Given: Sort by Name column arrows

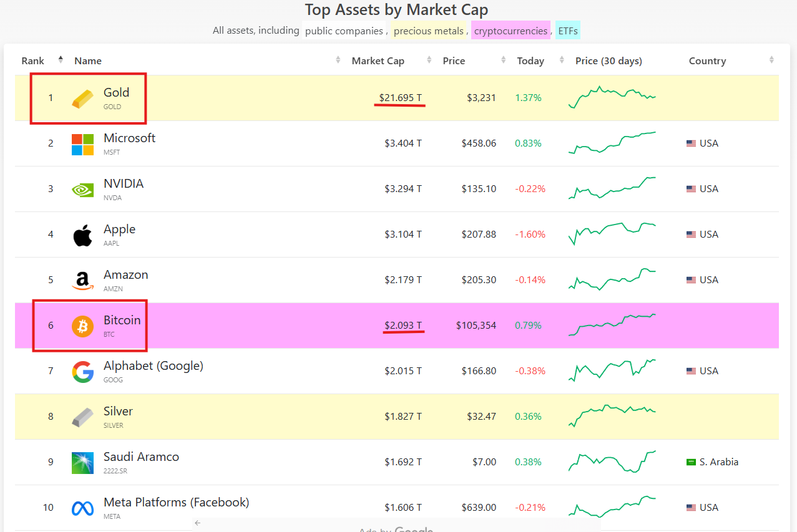Looking at the screenshot, I should 338,60.
